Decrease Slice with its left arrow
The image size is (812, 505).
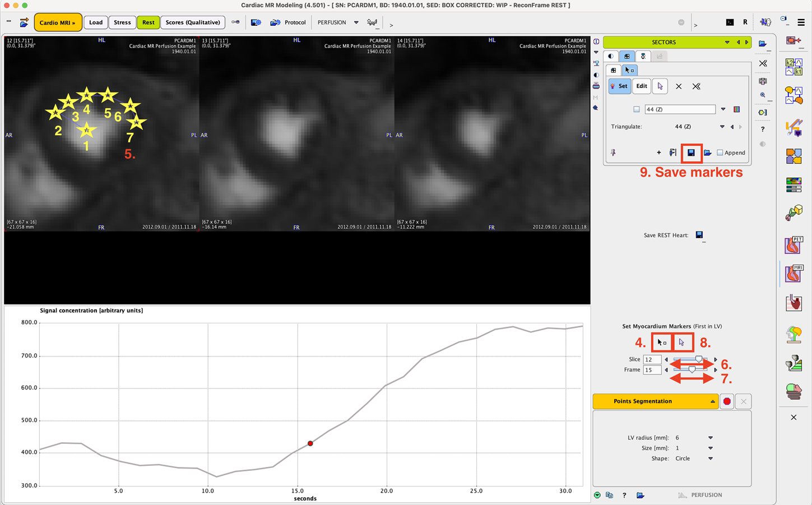666,359
